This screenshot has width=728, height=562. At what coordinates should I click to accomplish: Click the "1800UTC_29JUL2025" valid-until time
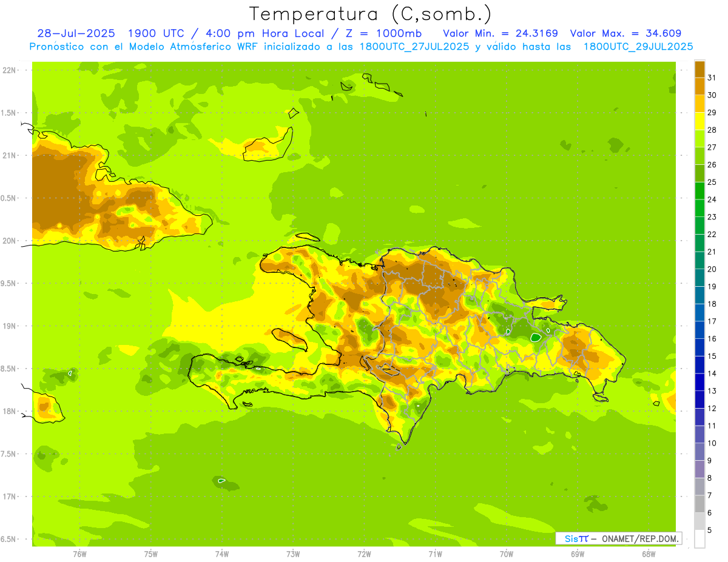point(638,46)
